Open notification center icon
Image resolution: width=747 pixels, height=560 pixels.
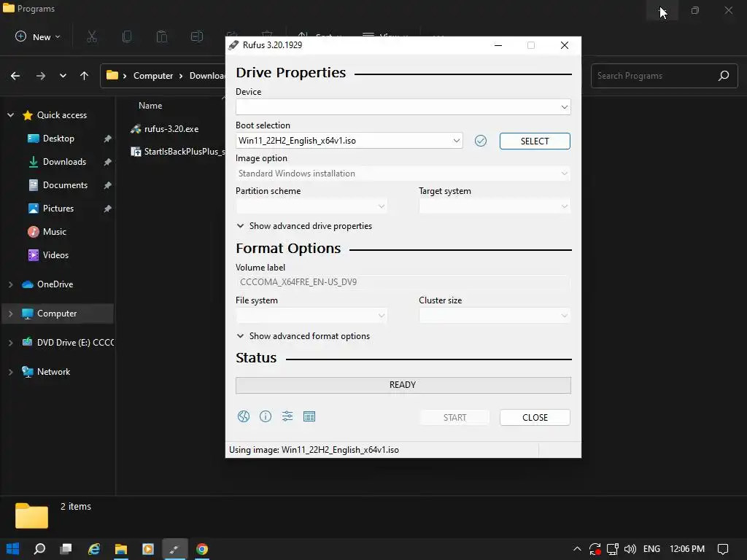(x=723, y=549)
